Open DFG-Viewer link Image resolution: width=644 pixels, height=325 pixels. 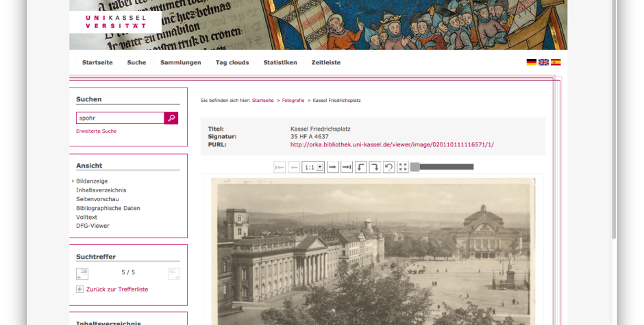(x=92, y=226)
